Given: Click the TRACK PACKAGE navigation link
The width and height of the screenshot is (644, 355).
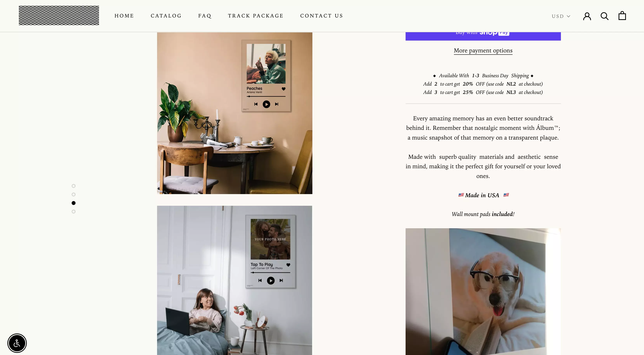Looking at the screenshot, I should 255,15.
